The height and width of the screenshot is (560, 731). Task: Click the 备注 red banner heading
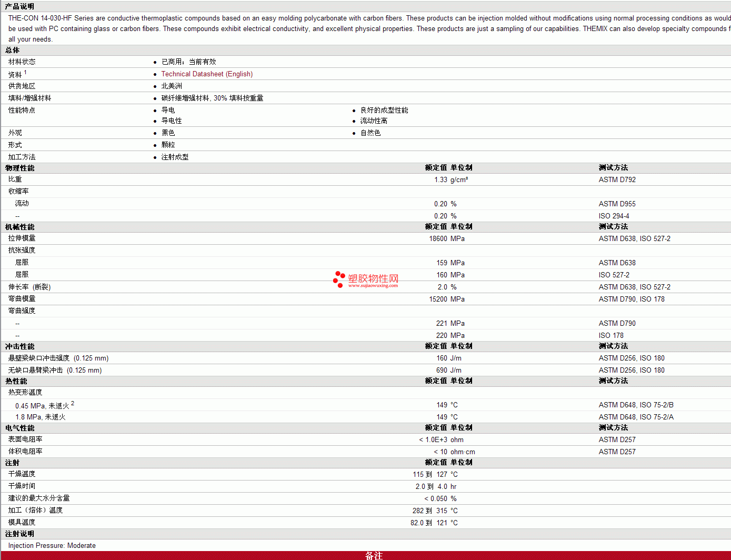click(374, 556)
